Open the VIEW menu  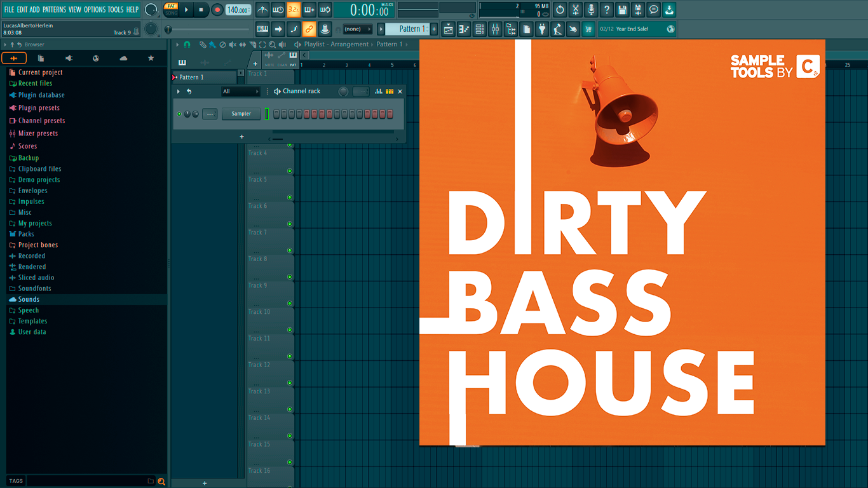point(75,10)
